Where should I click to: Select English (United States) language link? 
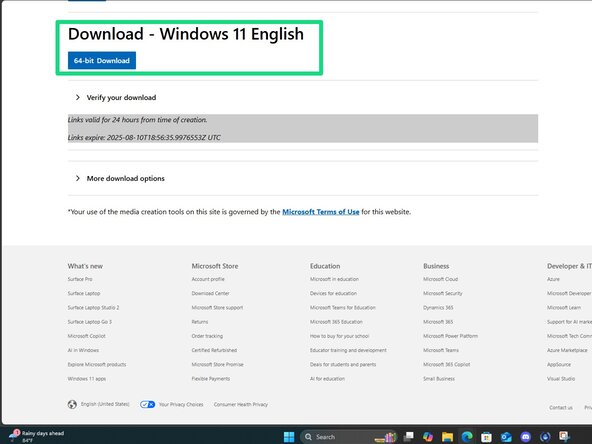tap(105, 404)
